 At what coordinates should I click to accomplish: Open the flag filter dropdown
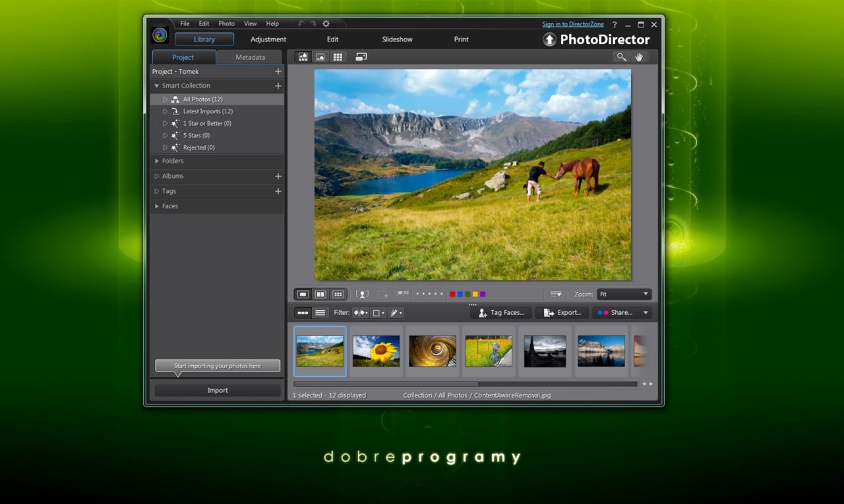(x=361, y=313)
